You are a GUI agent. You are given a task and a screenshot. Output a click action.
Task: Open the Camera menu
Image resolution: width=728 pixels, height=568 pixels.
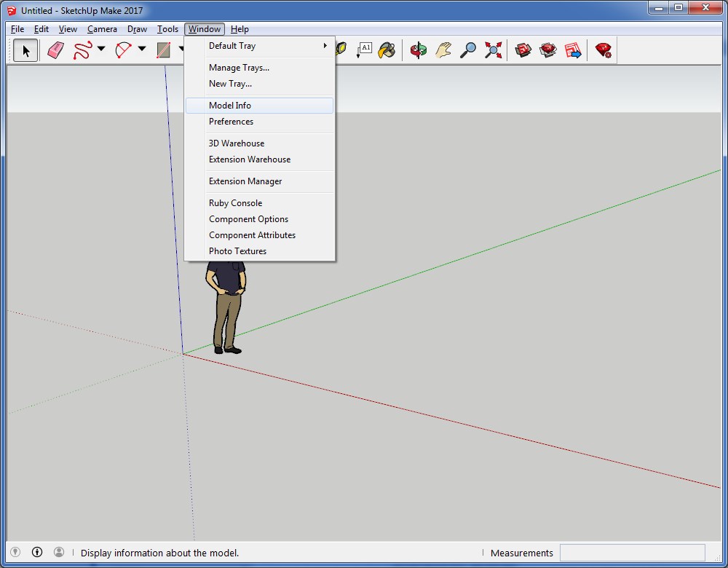(102, 29)
